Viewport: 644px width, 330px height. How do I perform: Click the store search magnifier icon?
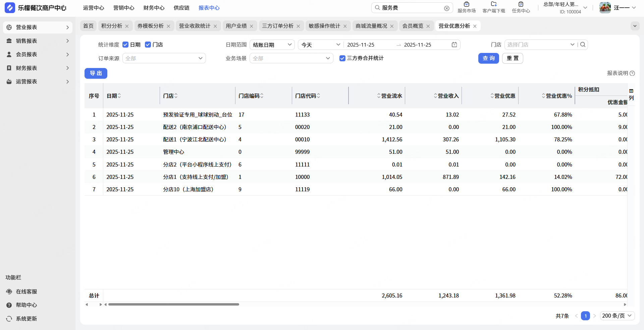click(583, 45)
